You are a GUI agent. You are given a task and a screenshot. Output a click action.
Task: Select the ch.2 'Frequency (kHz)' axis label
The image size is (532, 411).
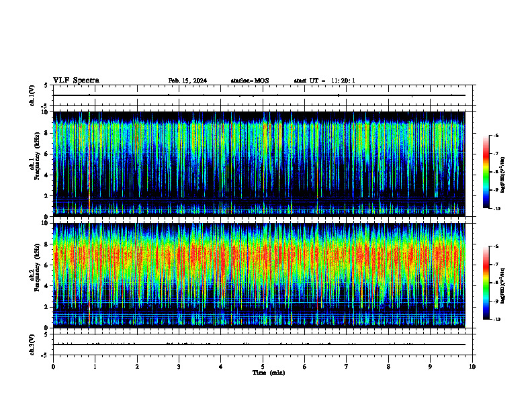37,267
